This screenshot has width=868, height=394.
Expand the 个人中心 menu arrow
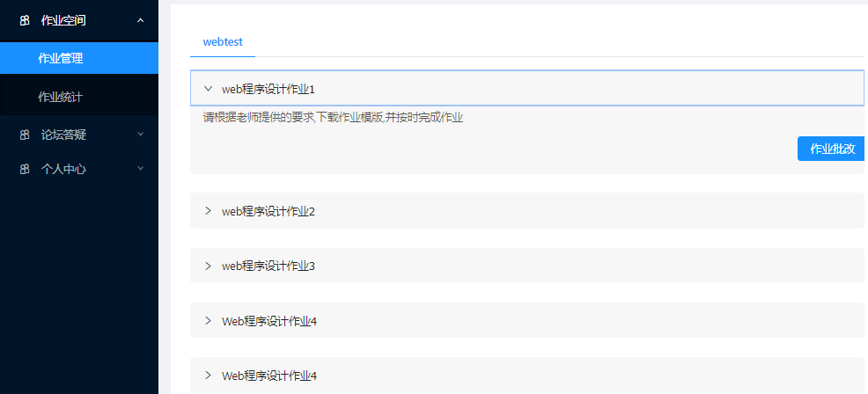(x=140, y=169)
